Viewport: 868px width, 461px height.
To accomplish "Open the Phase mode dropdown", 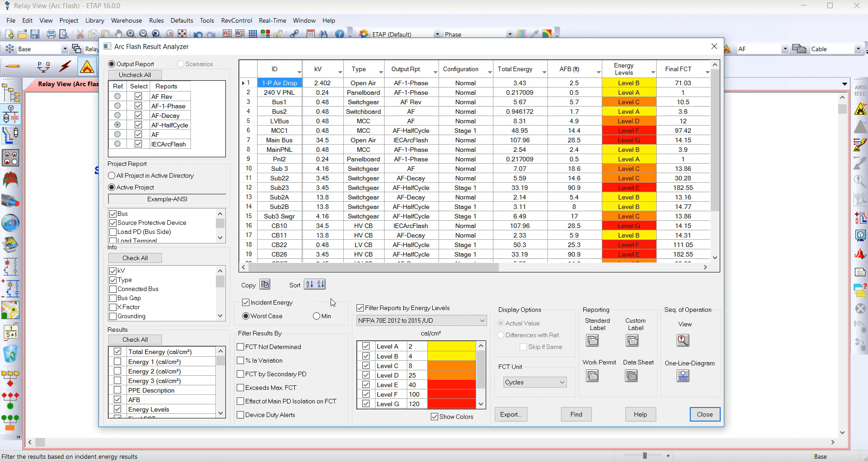I will click(510, 34).
